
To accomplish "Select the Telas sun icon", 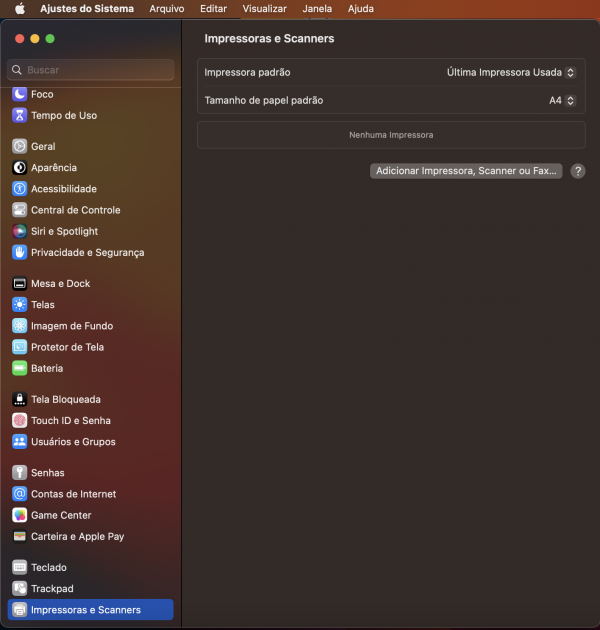I will [x=19, y=305].
